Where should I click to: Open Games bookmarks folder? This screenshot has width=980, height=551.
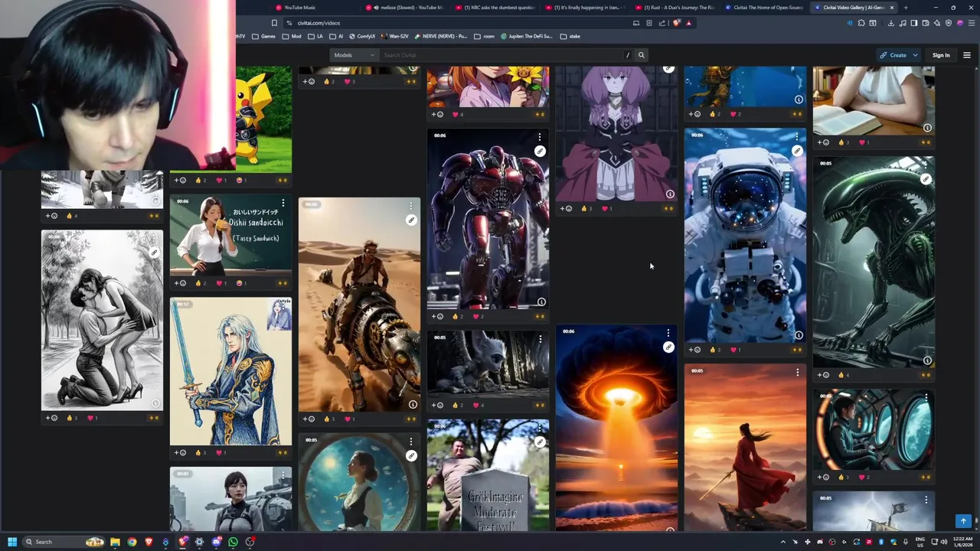(264, 36)
